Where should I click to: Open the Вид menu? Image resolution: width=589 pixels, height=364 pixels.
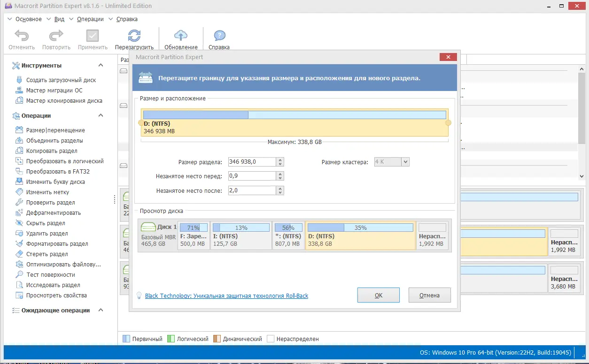pos(59,19)
